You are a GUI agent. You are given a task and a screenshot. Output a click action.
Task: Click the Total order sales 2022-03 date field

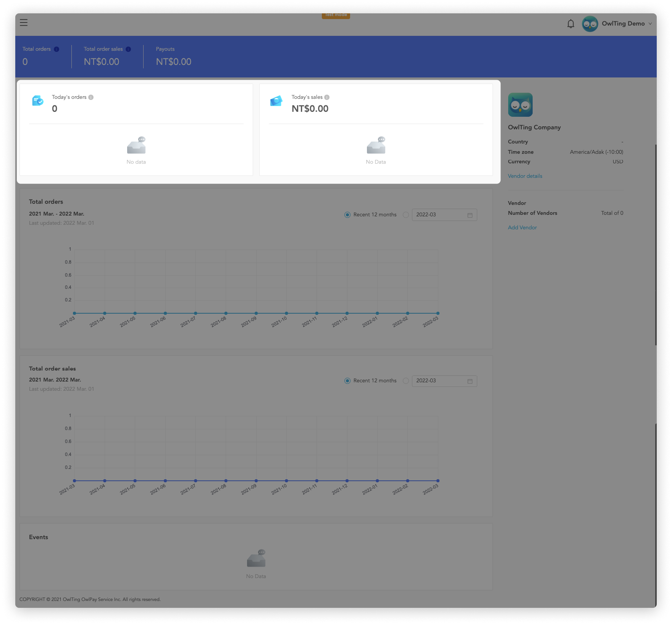click(444, 381)
